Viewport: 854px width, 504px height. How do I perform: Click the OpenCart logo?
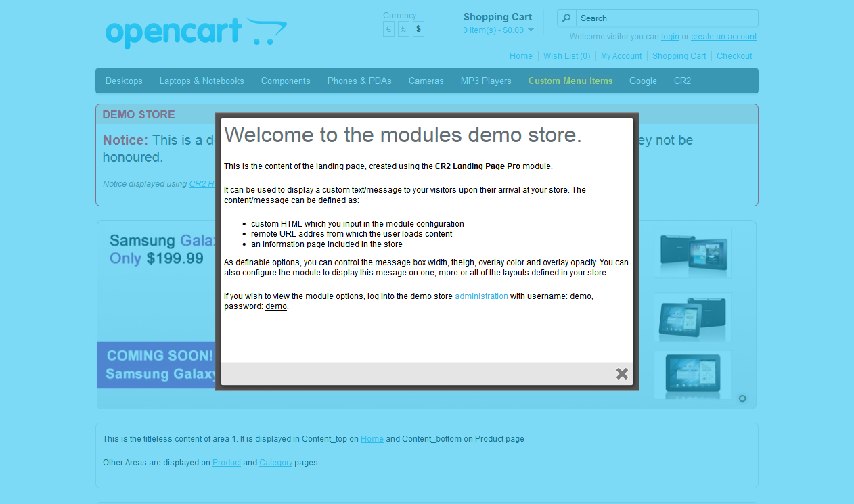(196, 33)
